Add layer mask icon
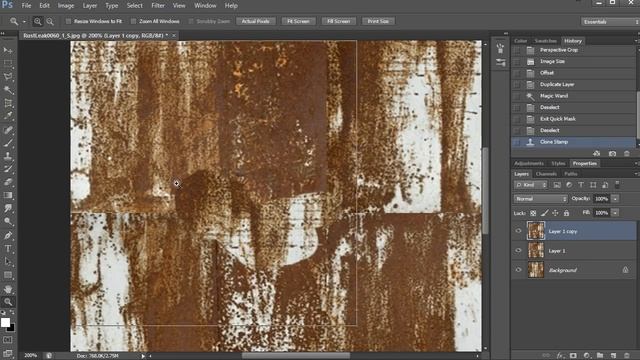Image resolution: width=640 pixels, height=360 pixels. point(573,356)
